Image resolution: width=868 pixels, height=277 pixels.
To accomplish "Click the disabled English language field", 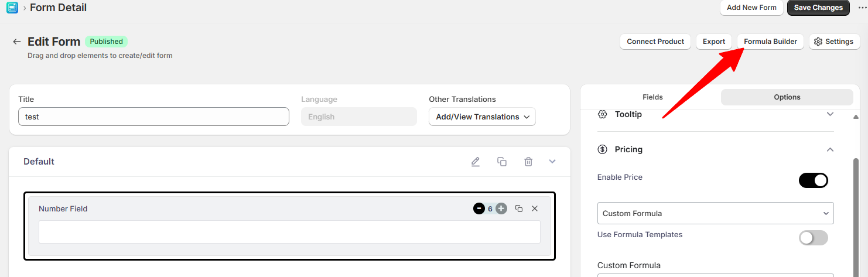I will [x=359, y=117].
